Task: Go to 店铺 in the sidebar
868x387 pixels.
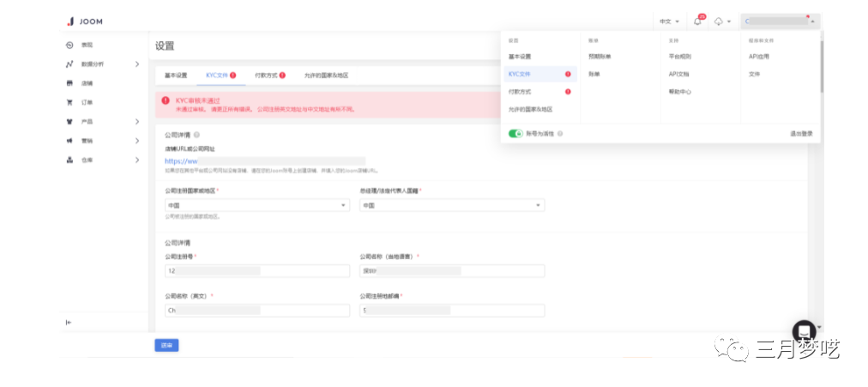Action: click(x=87, y=83)
